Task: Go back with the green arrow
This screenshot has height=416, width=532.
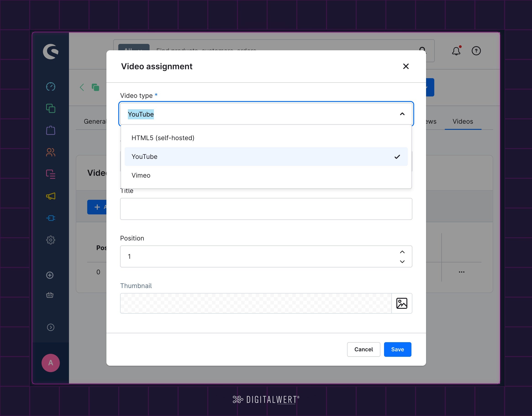Action: click(82, 87)
